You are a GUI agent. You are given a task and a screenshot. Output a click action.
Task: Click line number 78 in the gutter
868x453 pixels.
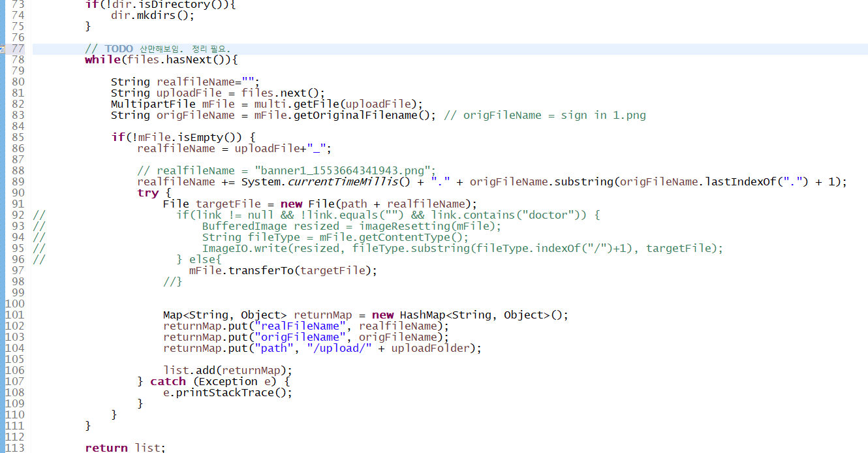point(18,60)
